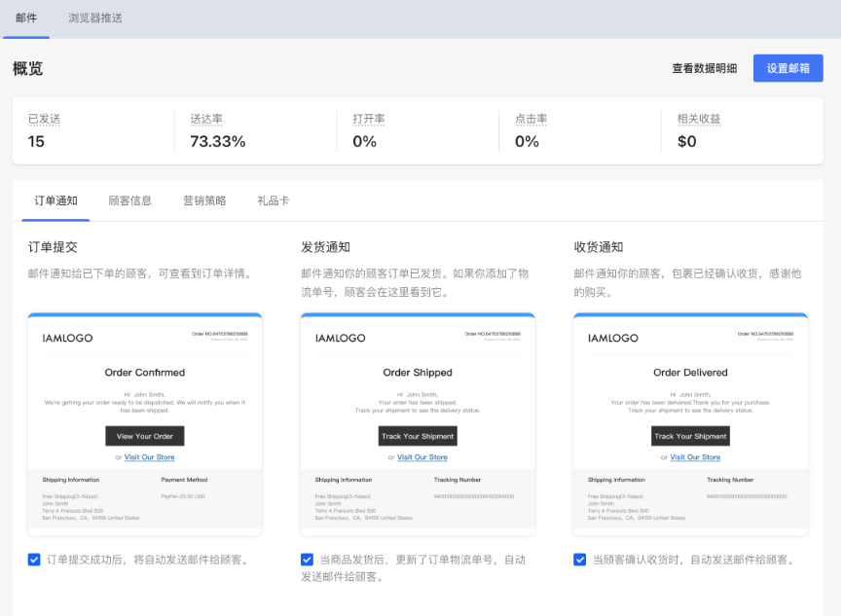The height and width of the screenshot is (616, 843).
Task: Click Track Your Shipment in Order Shipped template
Action: click(418, 436)
